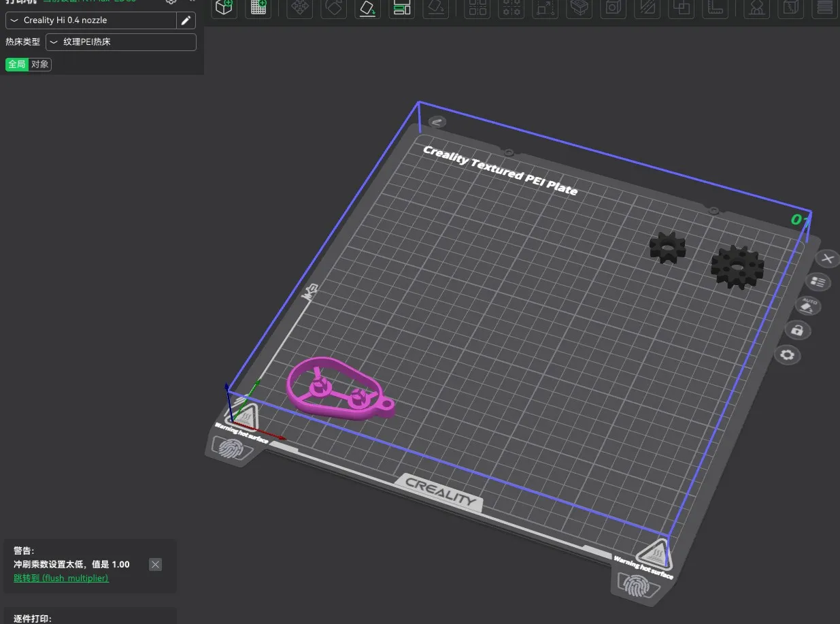Click the add plate icon
The width and height of the screenshot is (840, 624).
(x=258, y=7)
